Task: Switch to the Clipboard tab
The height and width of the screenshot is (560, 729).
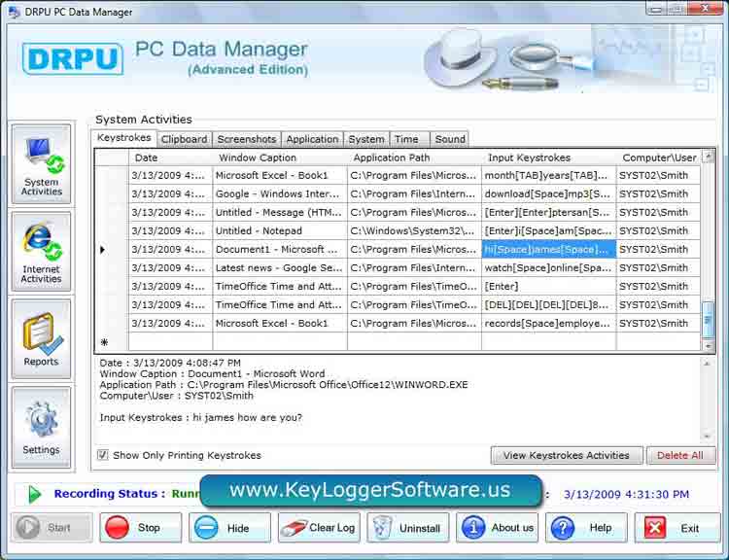Action: coord(185,139)
